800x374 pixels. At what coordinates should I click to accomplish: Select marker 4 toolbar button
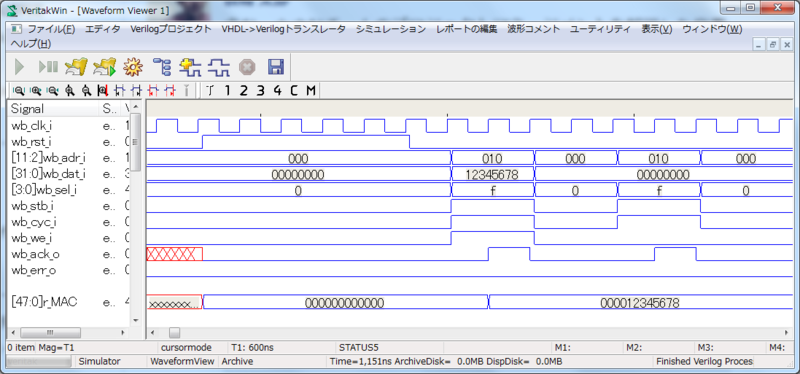click(x=277, y=91)
